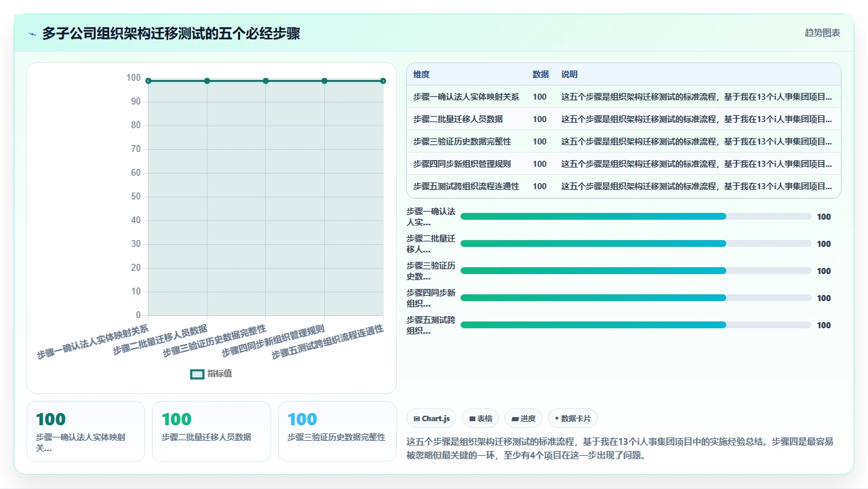Click the 数据卡片 tag chip
Viewport: 868px width, 489px height.
[573, 418]
